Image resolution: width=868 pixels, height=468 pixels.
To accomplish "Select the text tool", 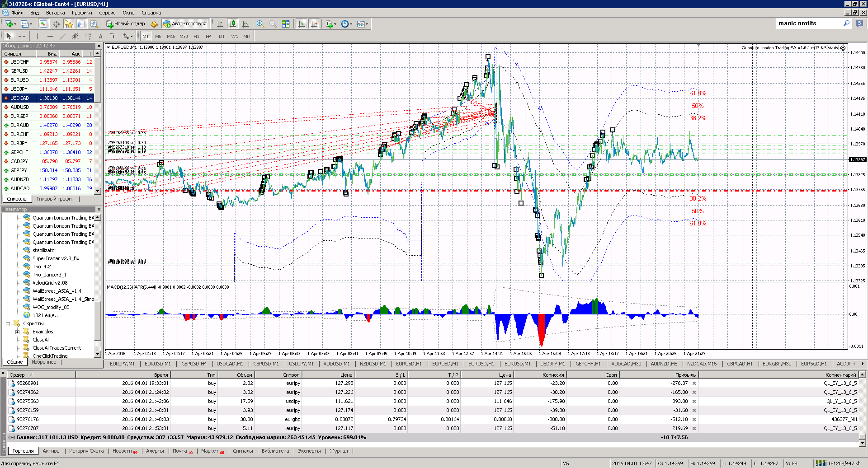I will (100, 36).
